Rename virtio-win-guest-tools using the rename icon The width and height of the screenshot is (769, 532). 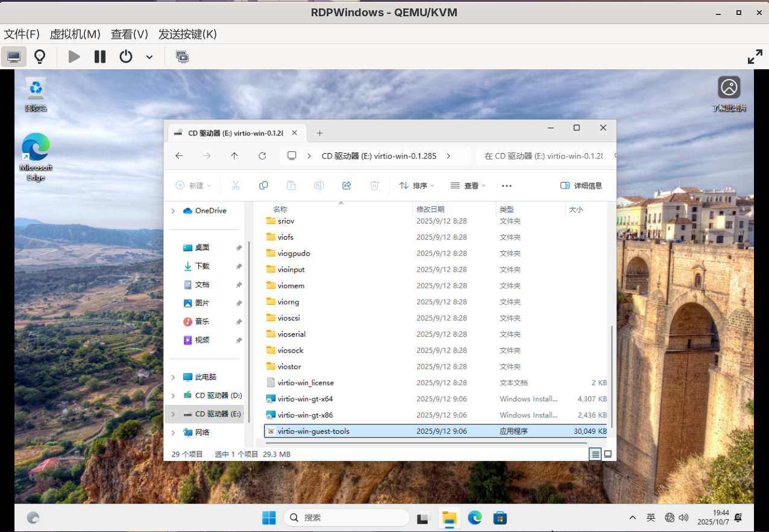click(319, 185)
